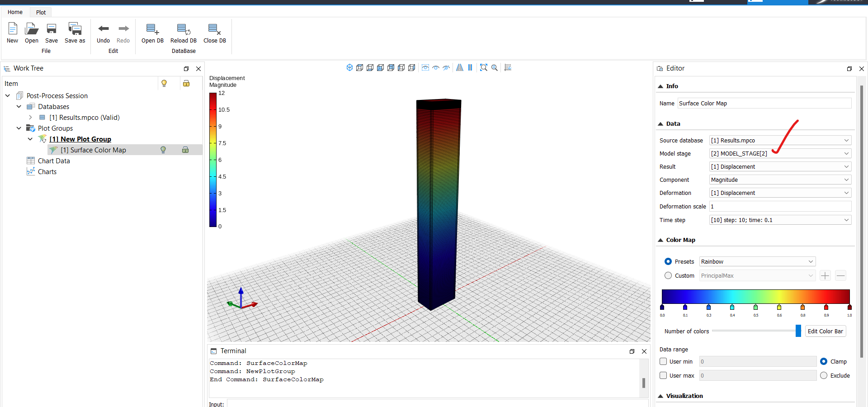Open grid settings icon in viewport toolbar

508,67
